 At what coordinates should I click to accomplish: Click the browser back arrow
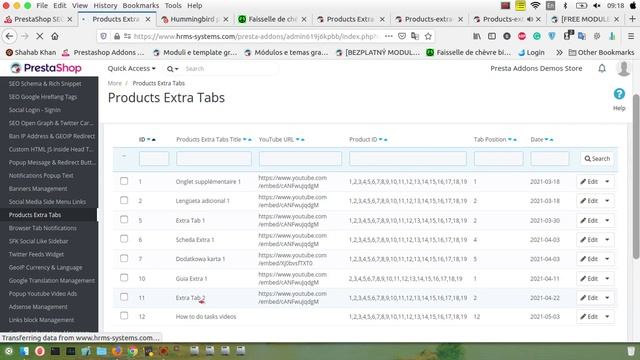point(9,36)
